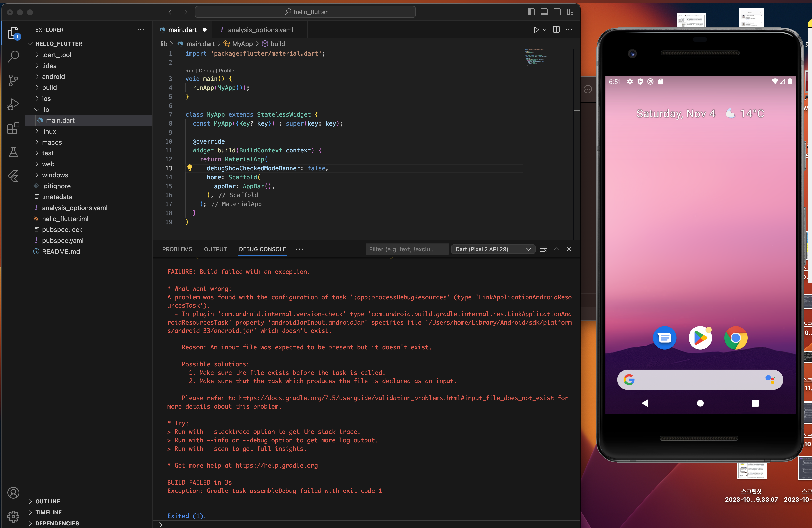Close the bottom panel

tap(569, 249)
